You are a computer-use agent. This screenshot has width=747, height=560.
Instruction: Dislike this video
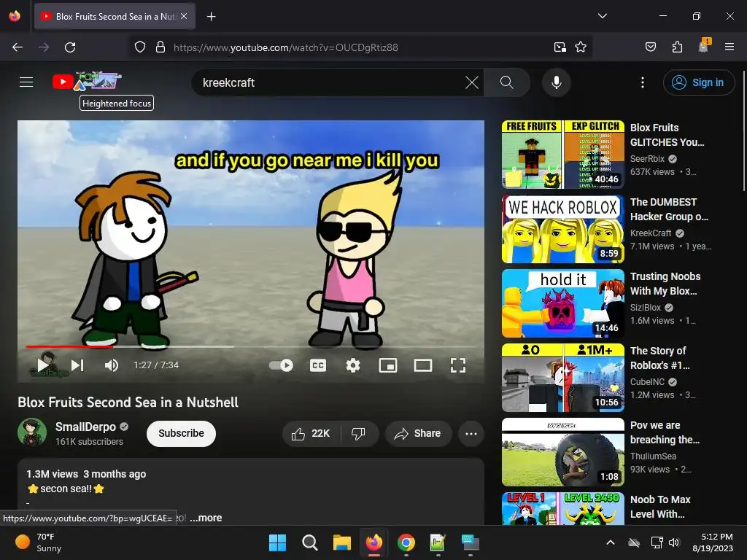pos(359,433)
